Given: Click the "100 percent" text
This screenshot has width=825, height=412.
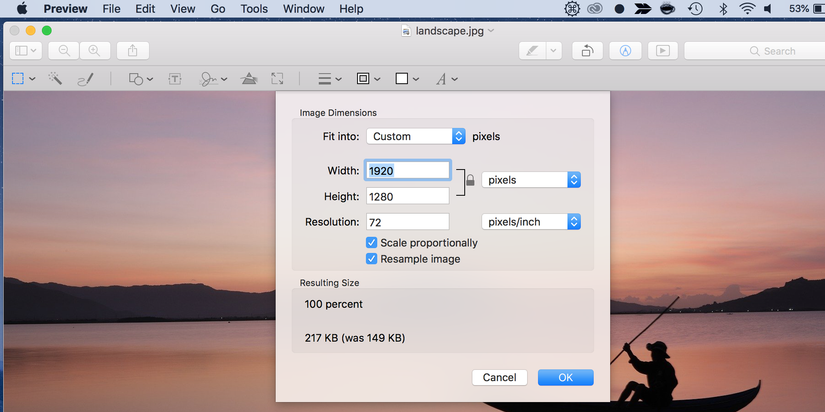Looking at the screenshot, I should pyautogui.click(x=334, y=304).
